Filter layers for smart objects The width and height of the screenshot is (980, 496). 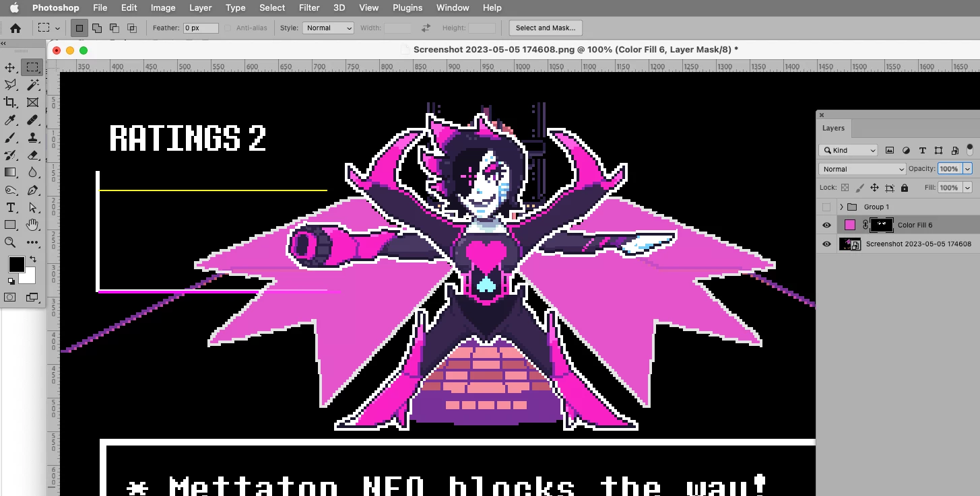[954, 150]
